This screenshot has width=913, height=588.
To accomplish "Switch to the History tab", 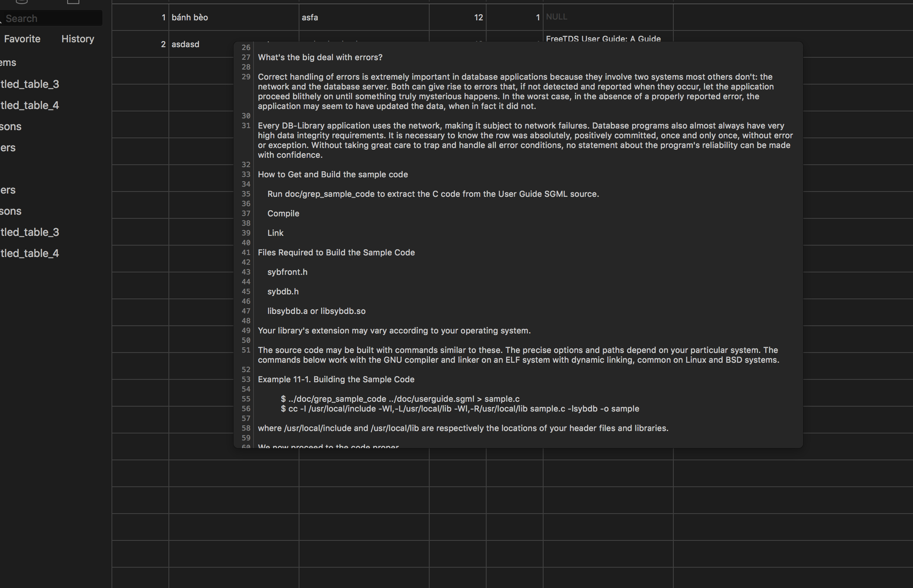I will coord(77,39).
